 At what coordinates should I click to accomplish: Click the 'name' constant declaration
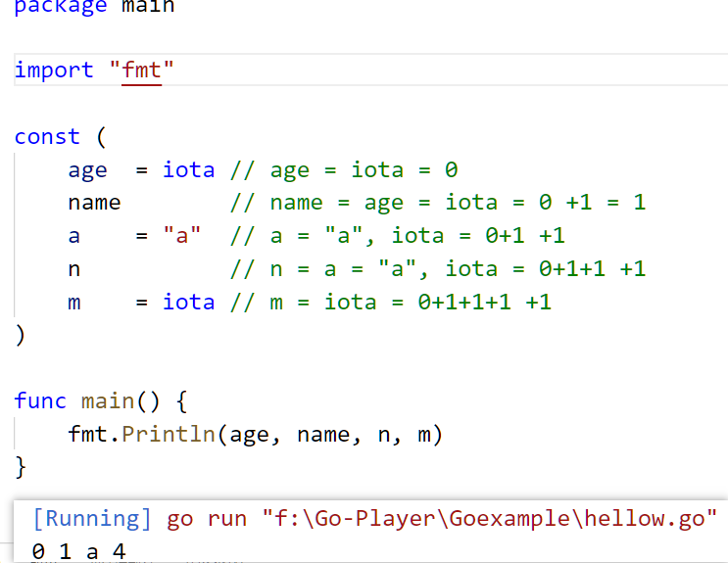click(94, 203)
